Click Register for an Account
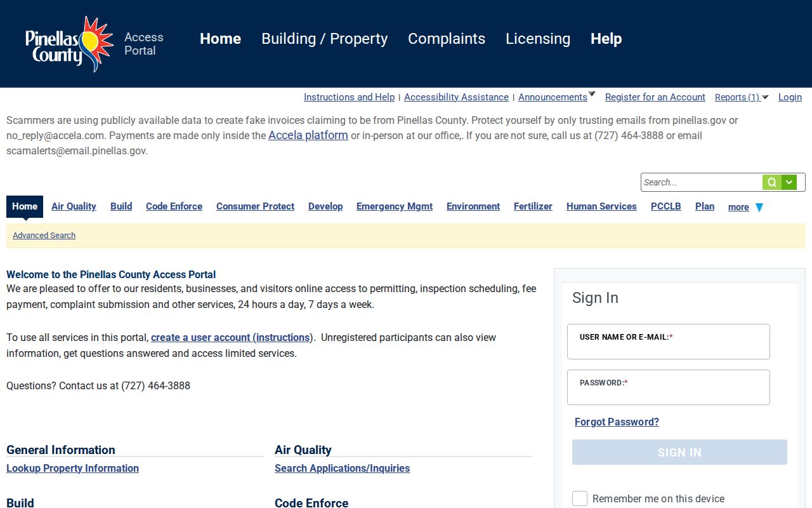Viewport: 812px width, 508px height. coord(655,97)
